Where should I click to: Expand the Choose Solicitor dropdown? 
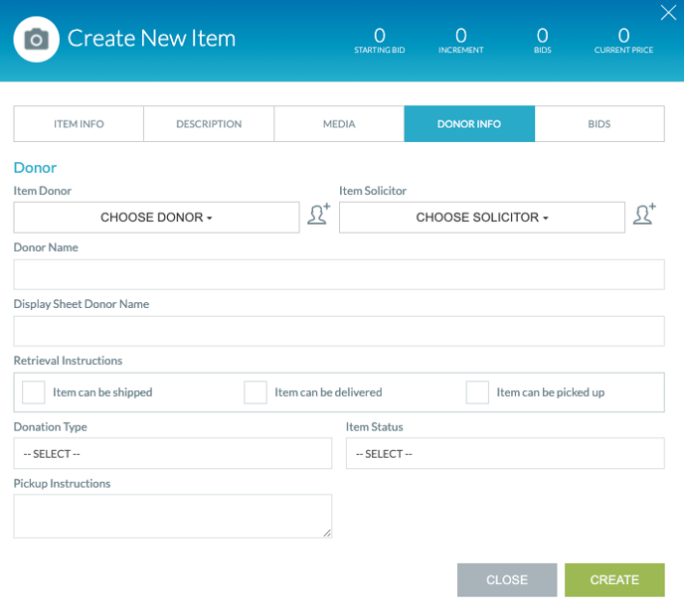[x=482, y=218]
